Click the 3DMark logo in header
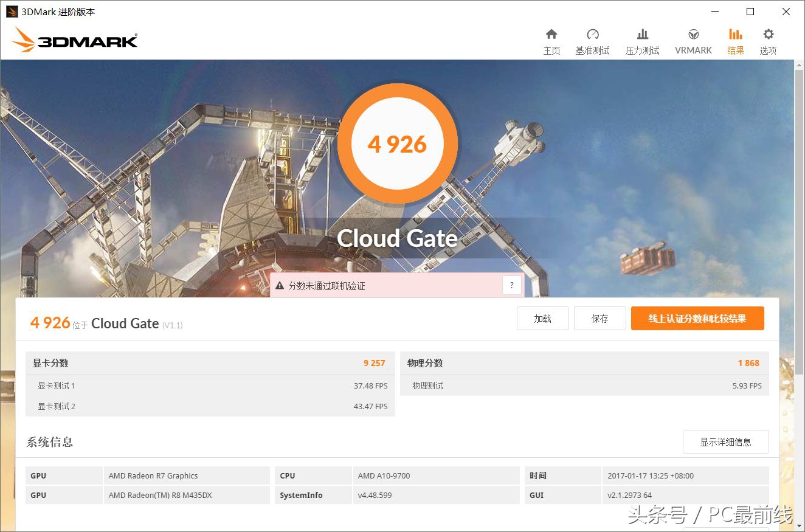 tap(75, 40)
